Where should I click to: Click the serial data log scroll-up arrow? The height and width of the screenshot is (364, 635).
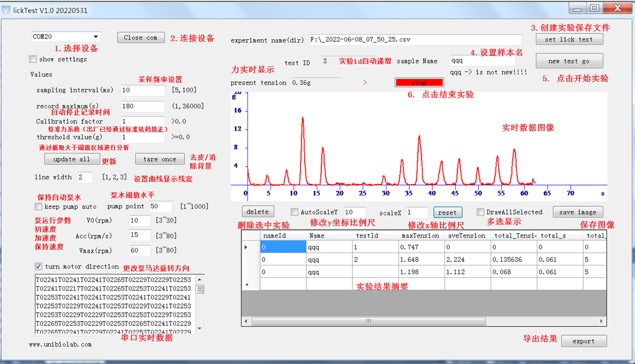pos(200,279)
